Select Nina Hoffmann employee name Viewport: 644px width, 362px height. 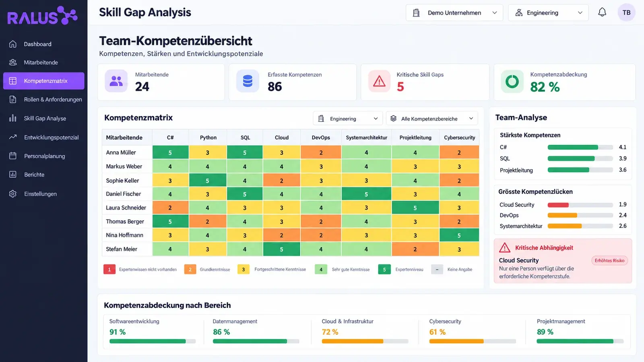tap(124, 235)
